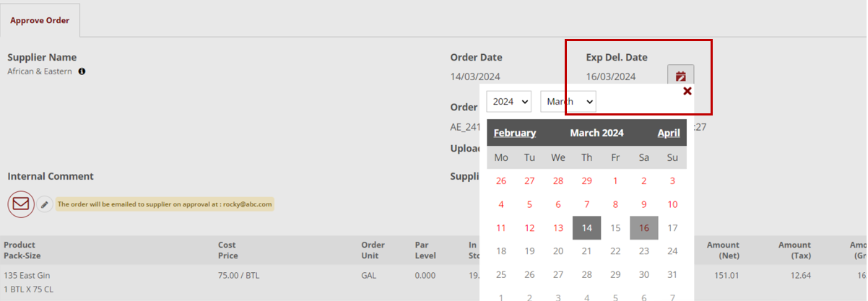Choose March 17 in the calendar
868x301 pixels.
point(672,228)
